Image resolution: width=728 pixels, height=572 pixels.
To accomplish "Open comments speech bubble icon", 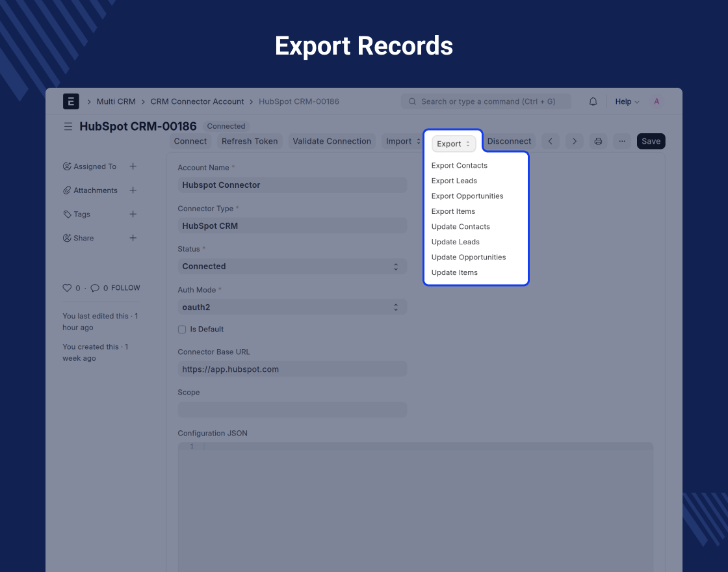I will point(95,288).
